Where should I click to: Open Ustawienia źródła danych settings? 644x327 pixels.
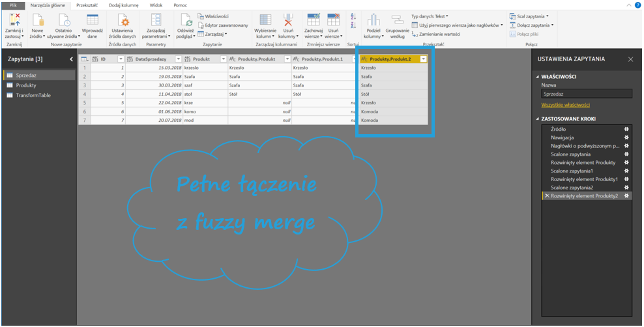123,20
